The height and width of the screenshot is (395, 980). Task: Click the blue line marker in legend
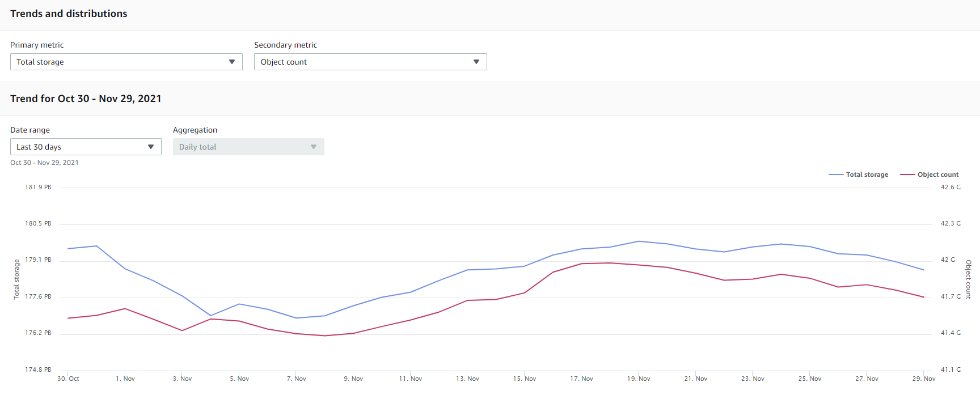pyautogui.click(x=836, y=175)
